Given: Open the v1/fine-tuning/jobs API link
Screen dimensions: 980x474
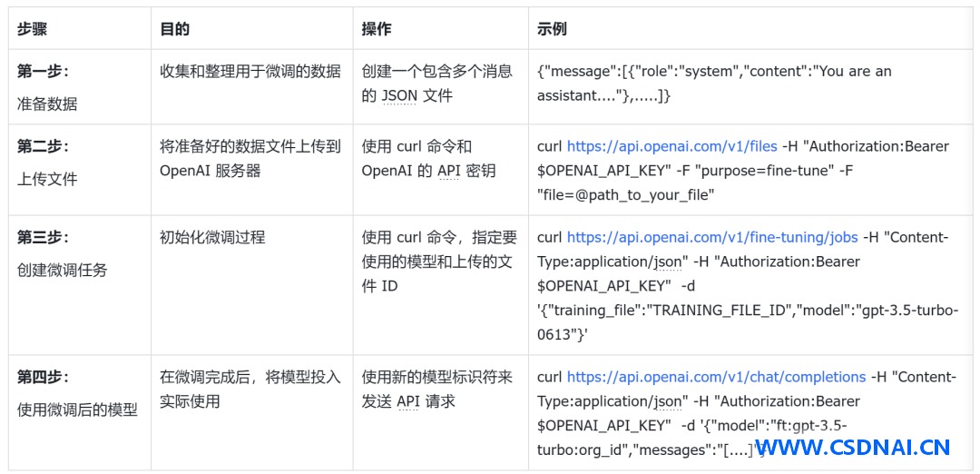Looking at the screenshot, I should click(712, 238).
